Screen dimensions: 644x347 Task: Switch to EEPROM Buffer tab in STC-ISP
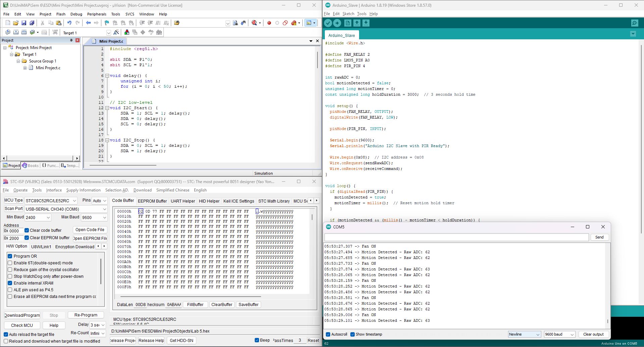pyautogui.click(x=152, y=201)
